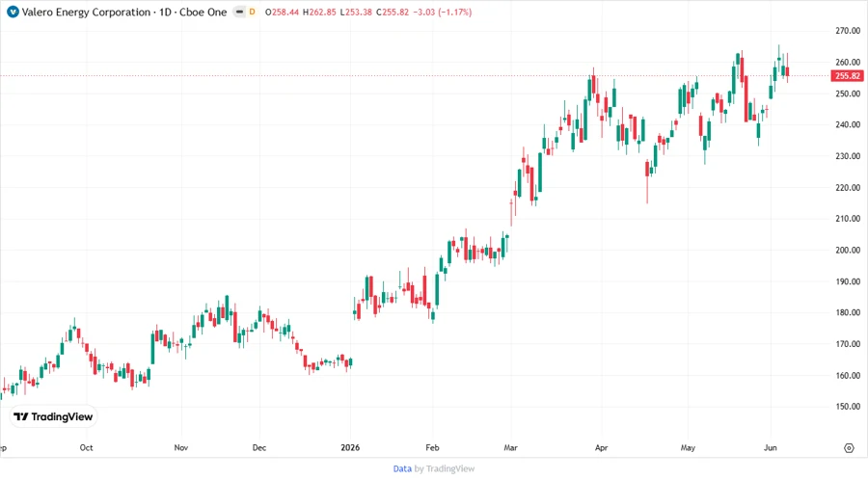
Task: Click the 2026 label on time axis
Action: pos(350,447)
